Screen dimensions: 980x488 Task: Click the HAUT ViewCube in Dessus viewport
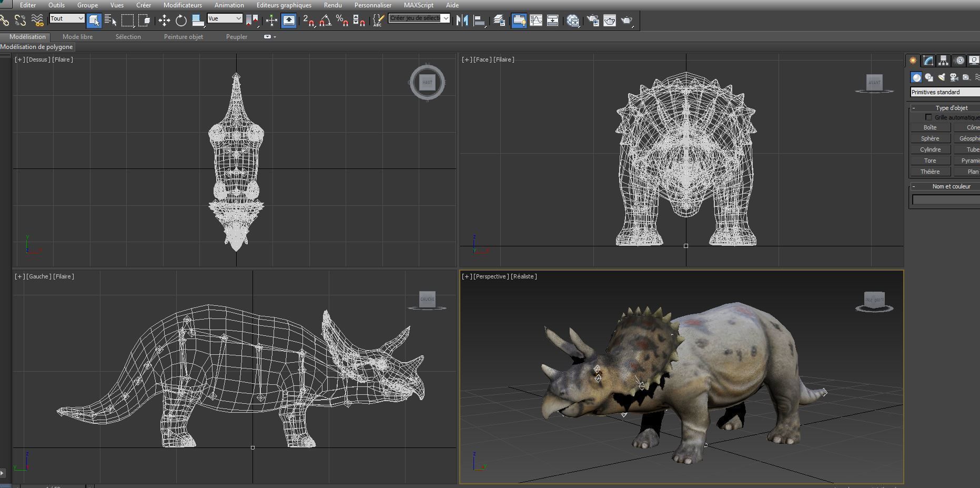(x=427, y=82)
